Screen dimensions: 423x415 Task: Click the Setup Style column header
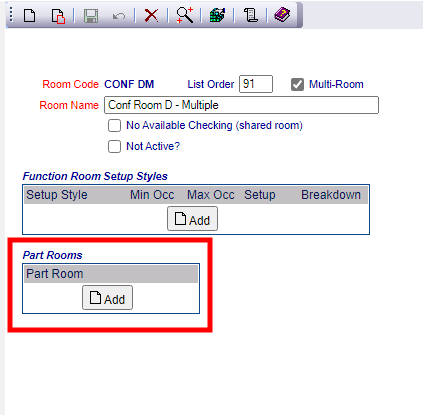tap(57, 195)
